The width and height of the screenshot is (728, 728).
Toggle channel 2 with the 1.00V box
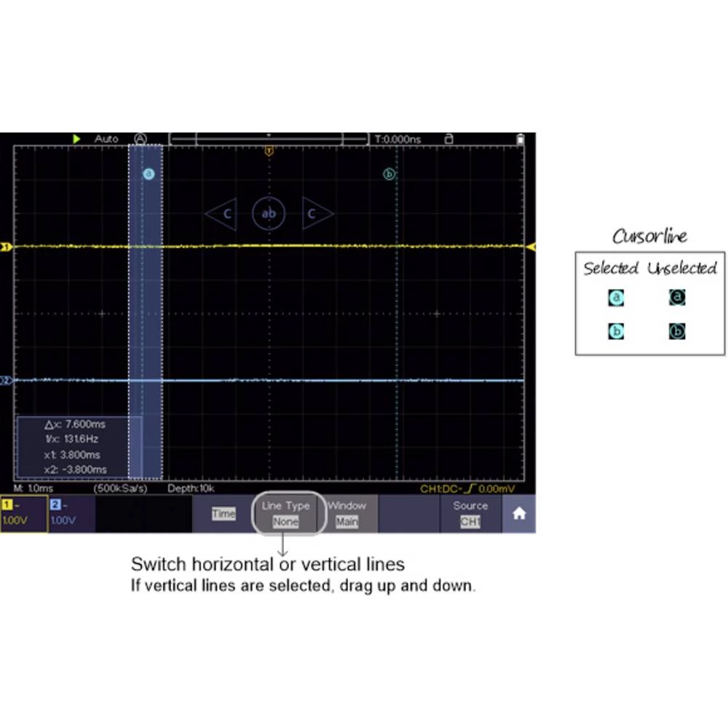point(71,514)
